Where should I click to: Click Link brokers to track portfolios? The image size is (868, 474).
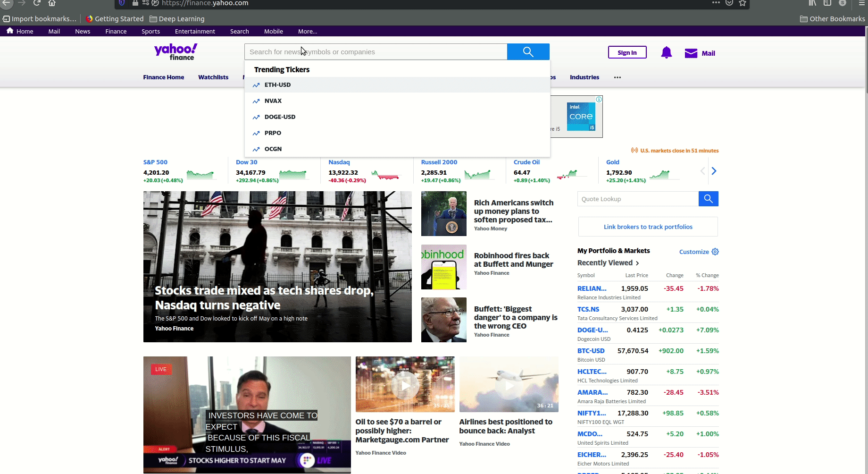[x=648, y=227]
